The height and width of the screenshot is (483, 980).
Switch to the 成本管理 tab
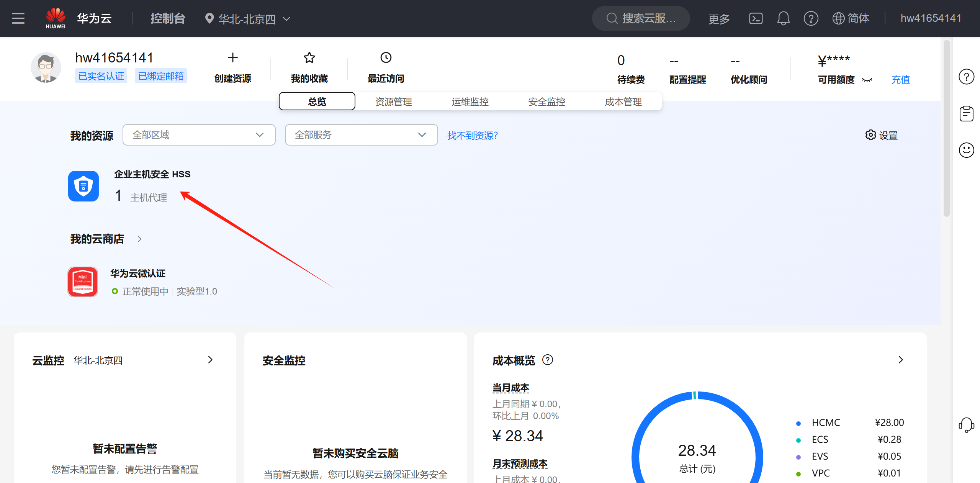pos(623,102)
